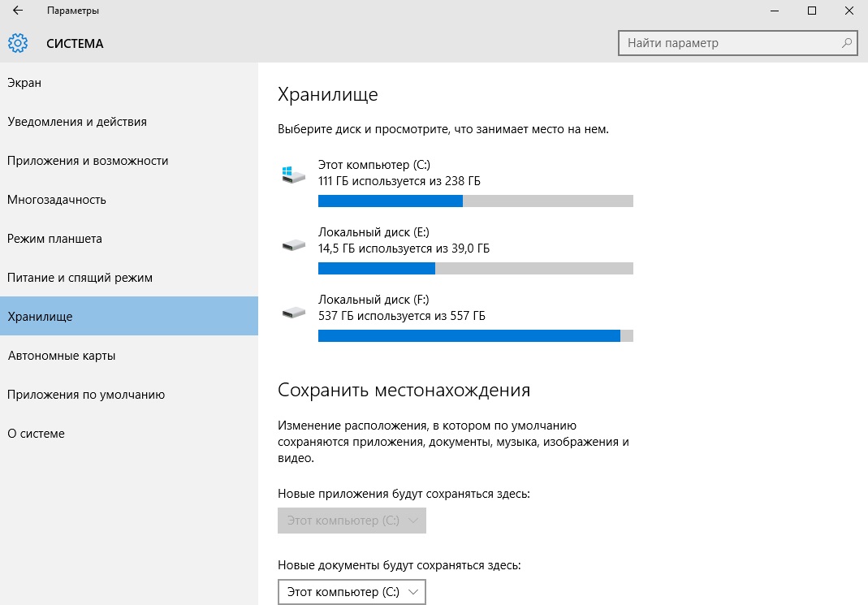Screen dimensions: 868x605
Task: Click '14,5 ГБ используется из 39,0 ГБ' text
Action: 404,248
